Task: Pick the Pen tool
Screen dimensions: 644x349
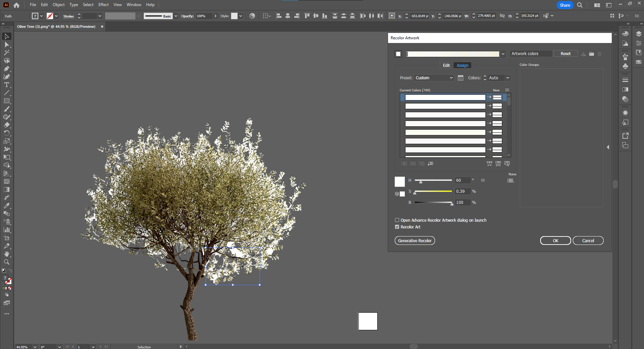Action: point(7,69)
